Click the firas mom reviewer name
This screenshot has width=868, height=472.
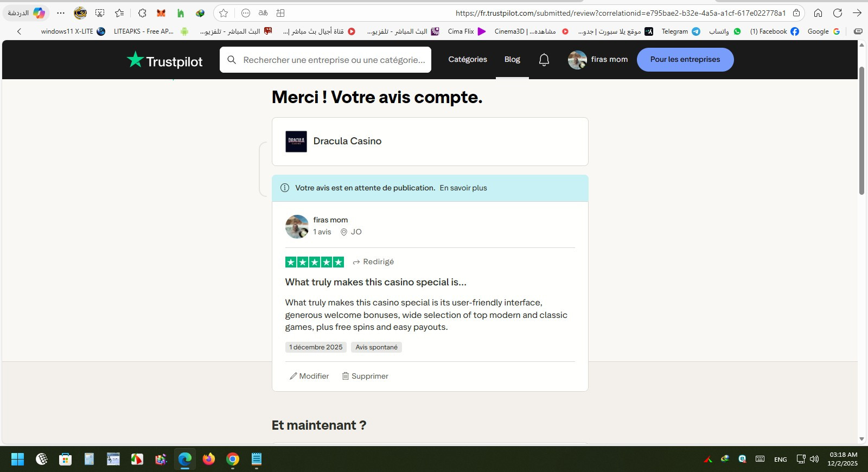click(x=330, y=220)
